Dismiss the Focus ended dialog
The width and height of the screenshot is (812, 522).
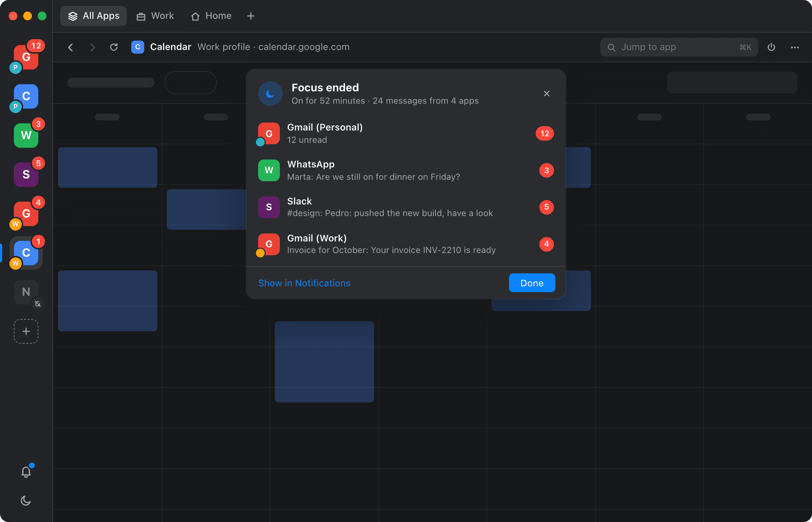tap(547, 94)
